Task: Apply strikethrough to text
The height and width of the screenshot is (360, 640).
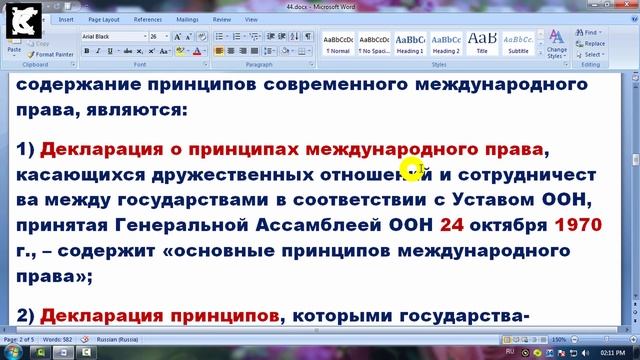Action: point(128,51)
